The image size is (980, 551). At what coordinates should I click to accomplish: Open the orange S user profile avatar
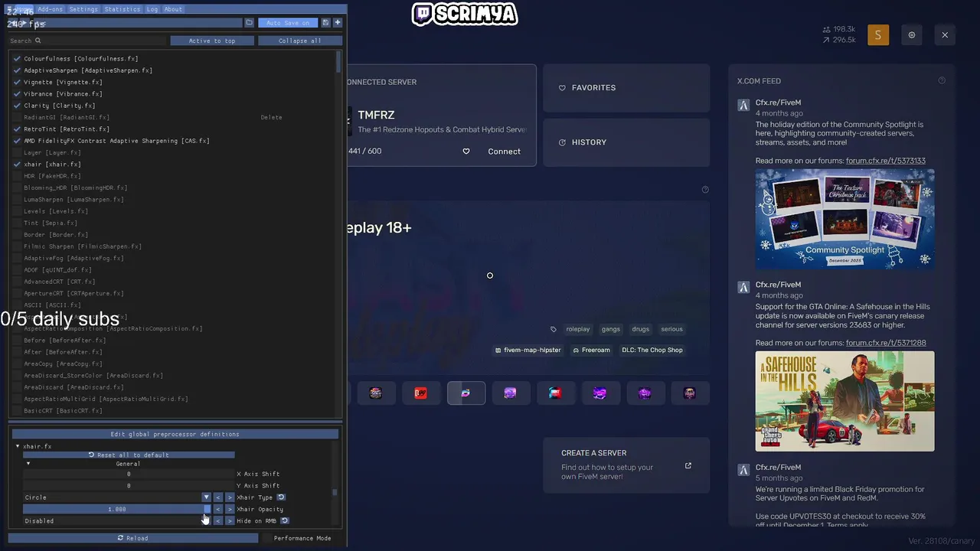(878, 35)
